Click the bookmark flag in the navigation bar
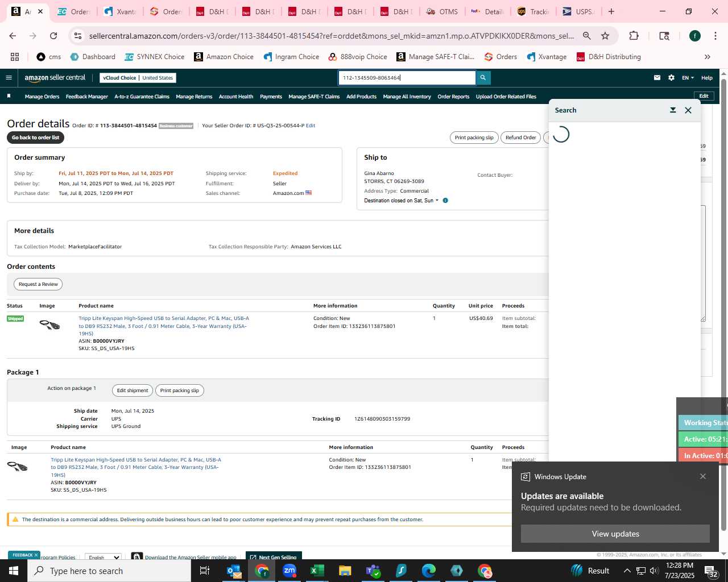The height and width of the screenshot is (582, 728). [x=9, y=96]
